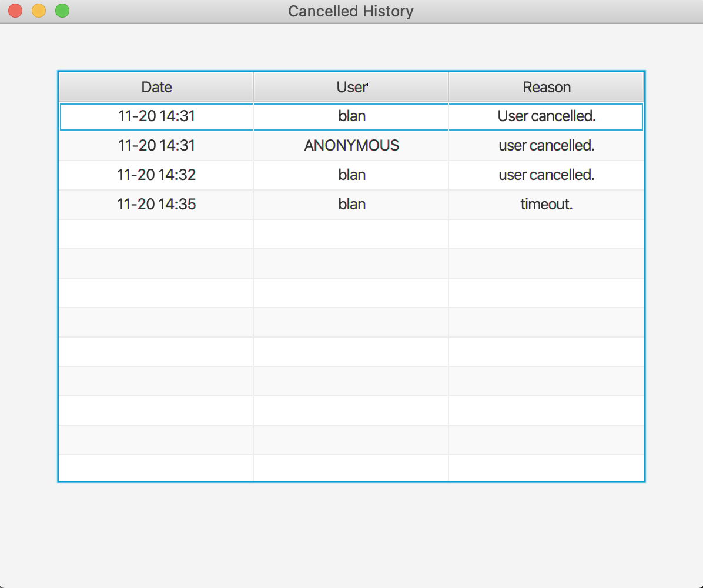
Task: Click the date cell showing 11-20 14:35
Action: tap(156, 204)
